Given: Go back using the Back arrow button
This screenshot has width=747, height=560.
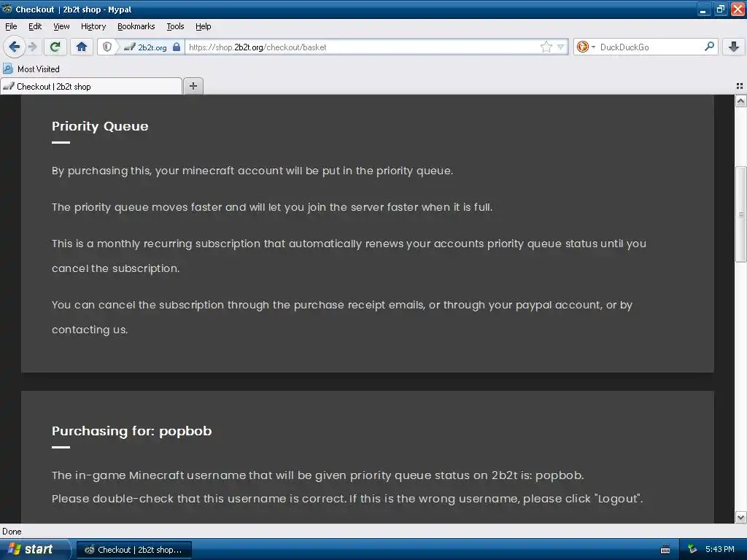Looking at the screenshot, I should [14, 47].
